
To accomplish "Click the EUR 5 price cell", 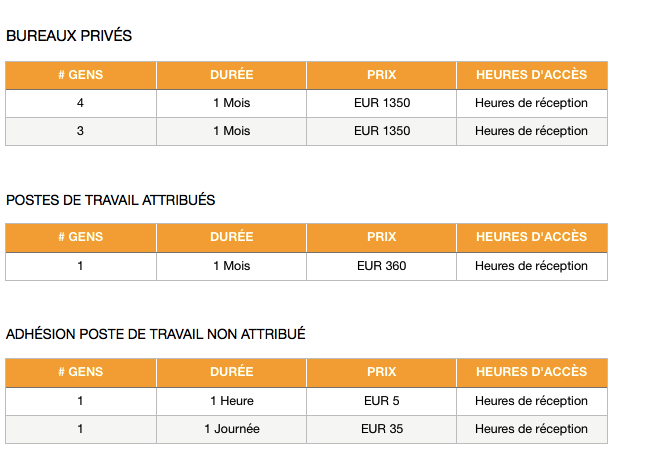I will coord(382,401).
